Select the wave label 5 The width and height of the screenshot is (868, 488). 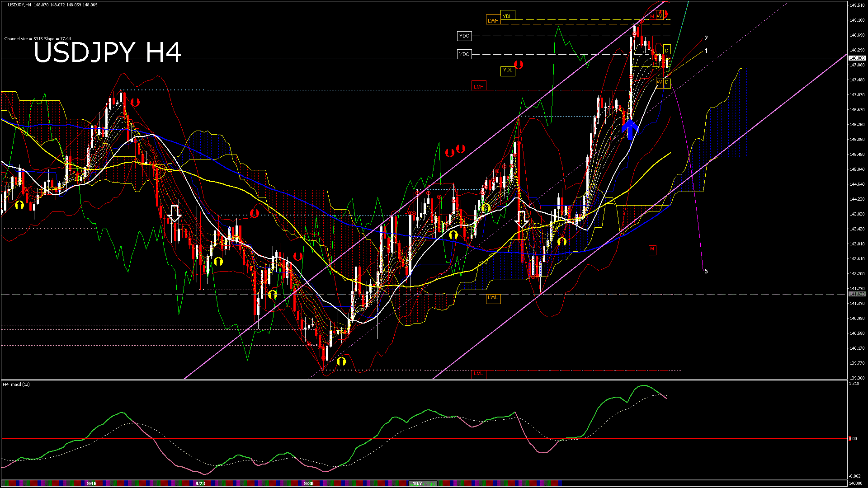click(x=706, y=272)
